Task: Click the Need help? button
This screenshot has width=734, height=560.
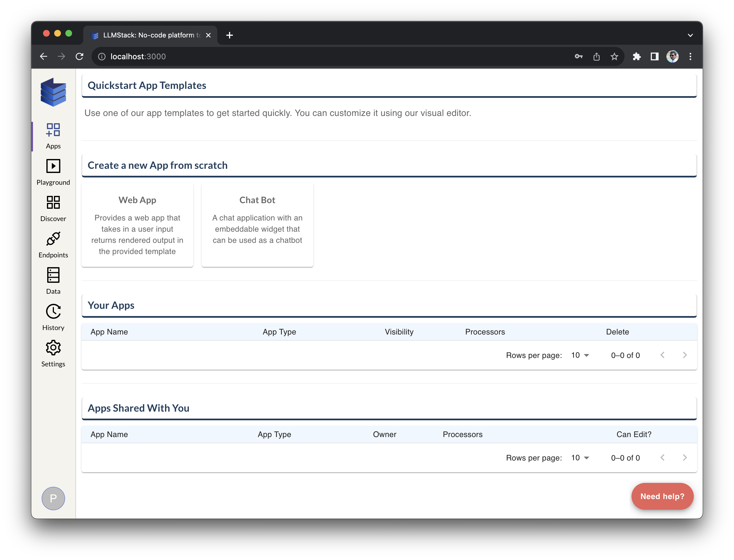Action: (662, 496)
